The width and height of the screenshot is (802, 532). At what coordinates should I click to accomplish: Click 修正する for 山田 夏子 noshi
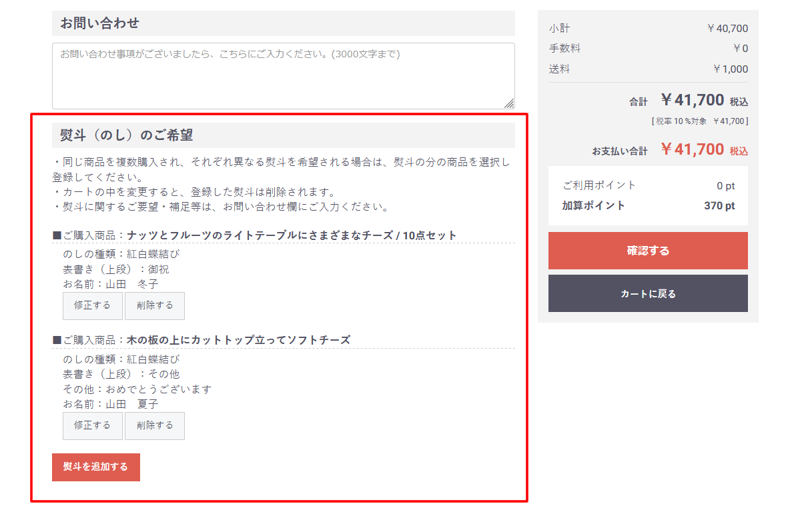click(x=93, y=425)
